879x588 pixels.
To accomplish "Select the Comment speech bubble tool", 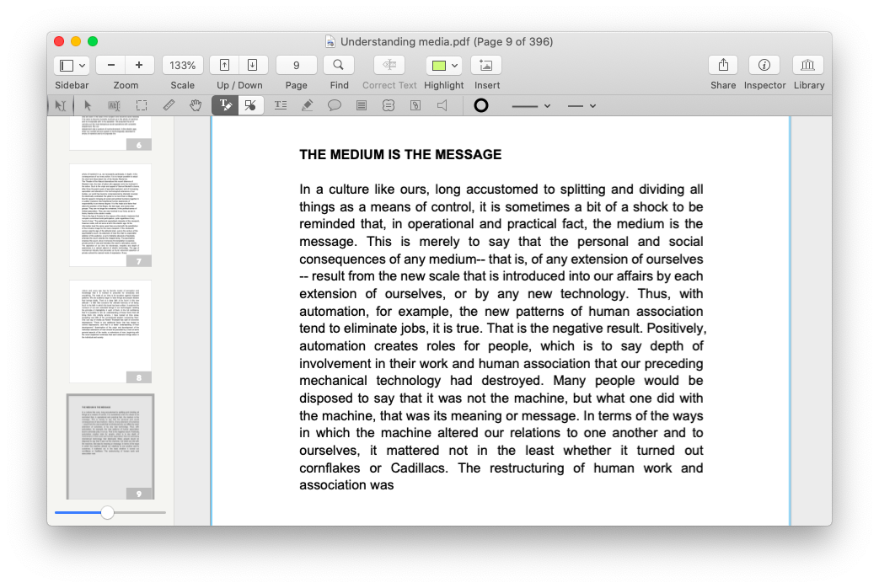I will pyautogui.click(x=334, y=105).
